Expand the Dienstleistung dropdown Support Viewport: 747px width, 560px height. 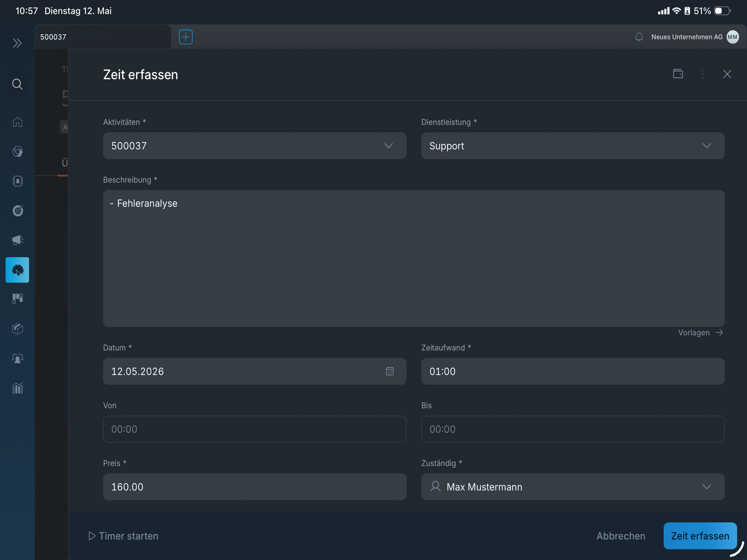click(573, 146)
